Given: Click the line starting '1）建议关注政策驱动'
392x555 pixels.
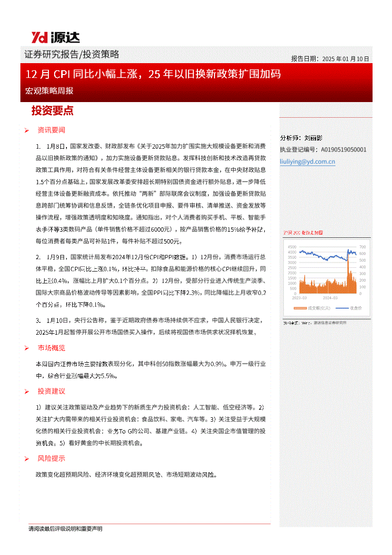Looking at the screenshot, I should (151, 407).
